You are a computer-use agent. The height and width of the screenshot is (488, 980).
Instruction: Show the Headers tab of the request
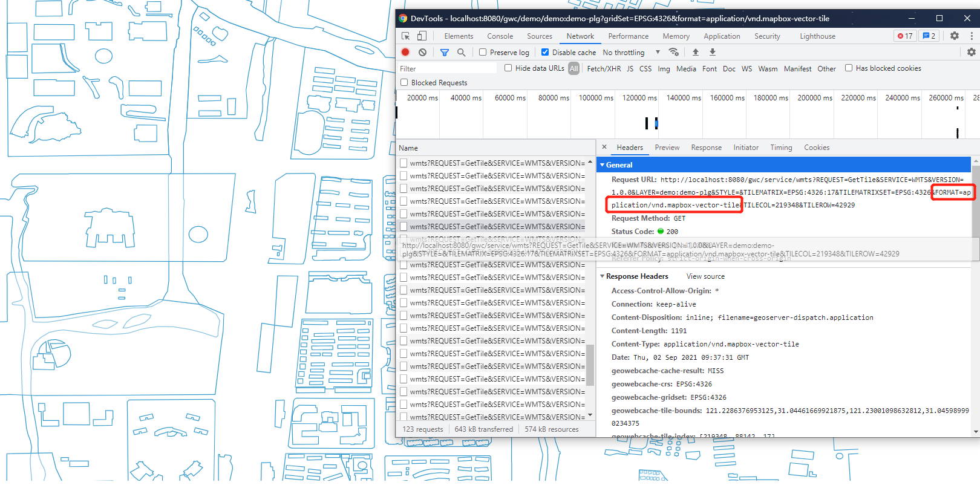(630, 148)
